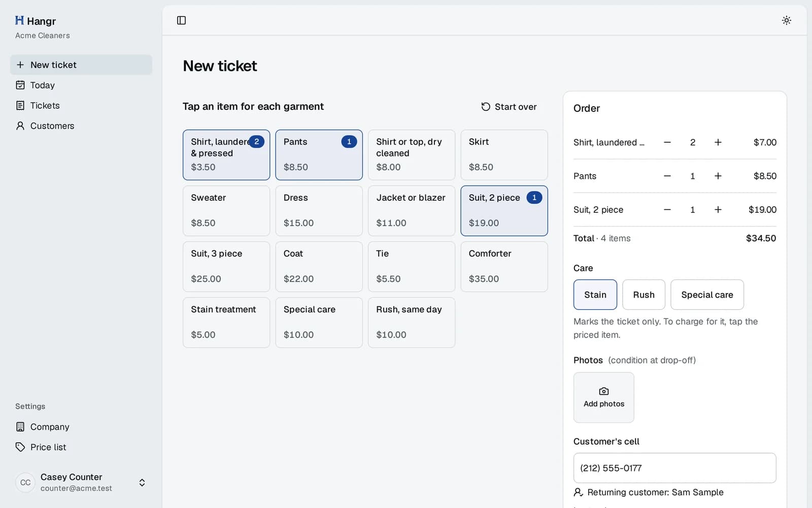The height and width of the screenshot is (508, 812).
Task: Add a Suit, 3 piece garment
Action: 226,267
